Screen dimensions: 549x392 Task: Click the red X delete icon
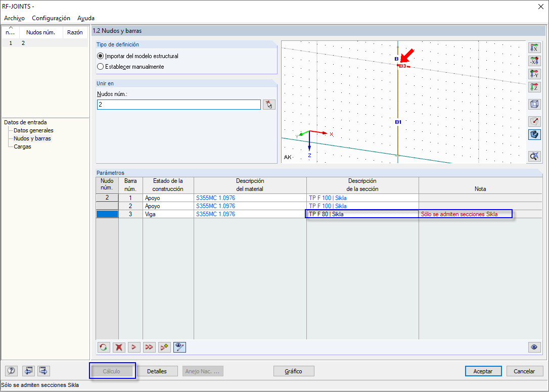pyautogui.click(x=119, y=347)
